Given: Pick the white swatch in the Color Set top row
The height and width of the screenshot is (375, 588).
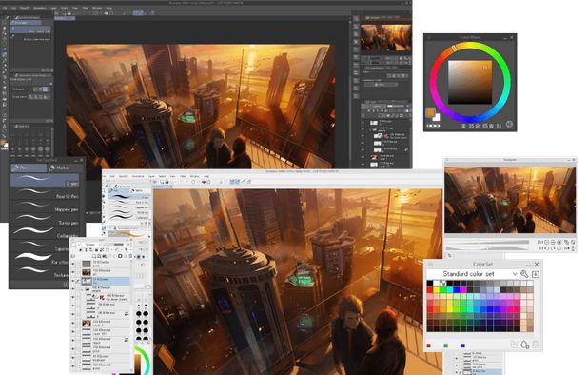Looking at the screenshot, I should [437, 284].
